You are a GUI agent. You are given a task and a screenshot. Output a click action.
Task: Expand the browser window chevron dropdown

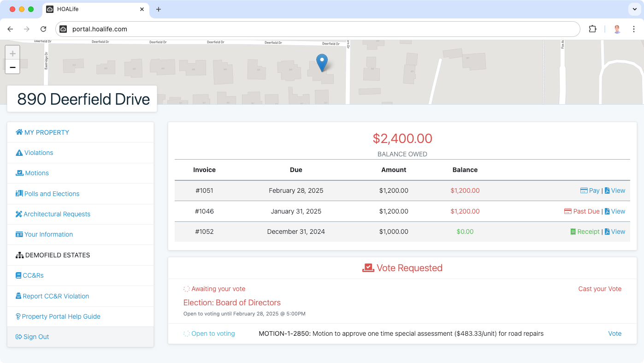coord(634,9)
